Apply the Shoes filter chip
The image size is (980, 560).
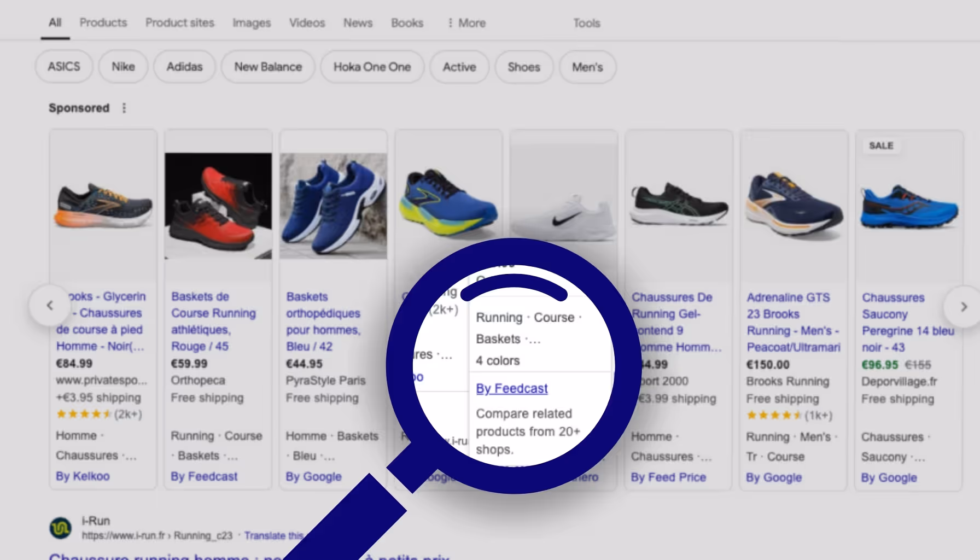coord(524,67)
